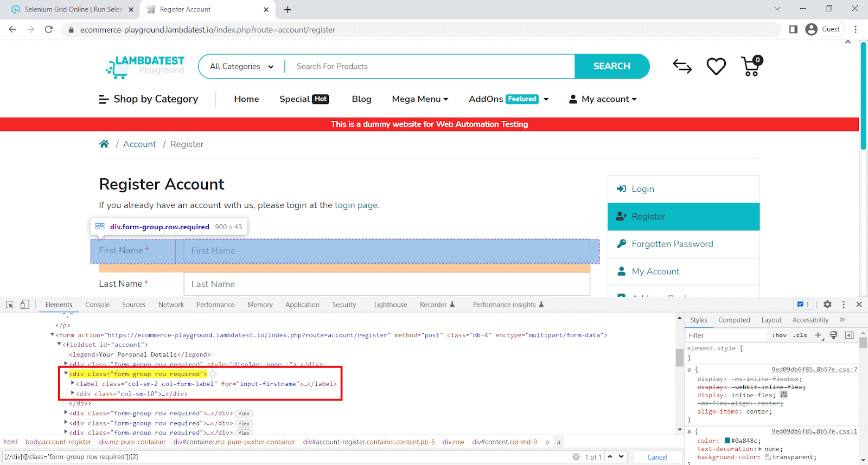Open DevTools three-dot customize menu
Image resolution: width=868 pixels, height=465 pixels.
click(844, 305)
